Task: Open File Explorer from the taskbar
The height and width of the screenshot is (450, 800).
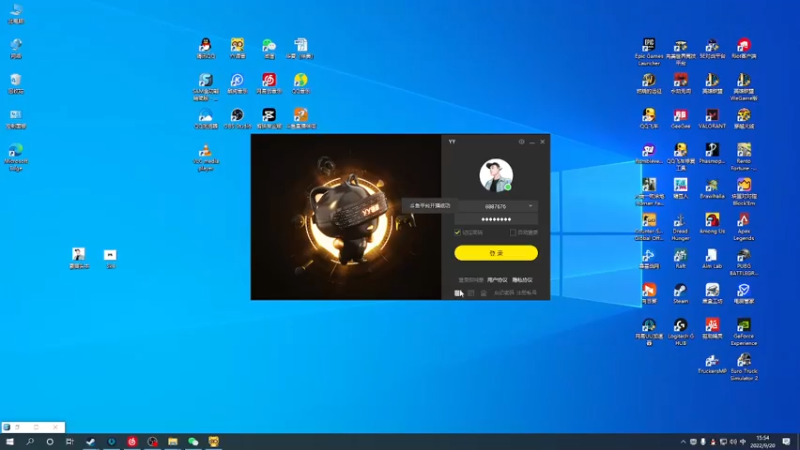Action: 172,442
